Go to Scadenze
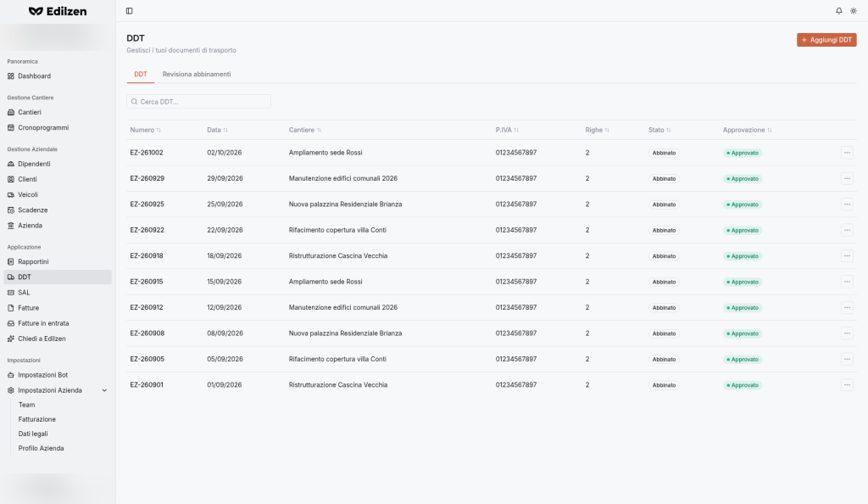 click(58, 210)
